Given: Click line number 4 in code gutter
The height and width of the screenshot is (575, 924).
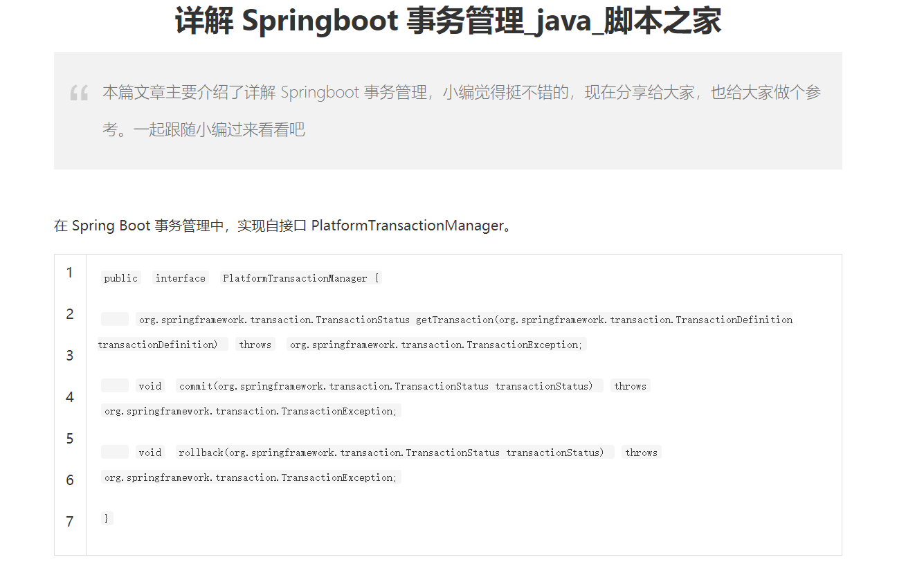Looking at the screenshot, I should pyautogui.click(x=70, y=397).
